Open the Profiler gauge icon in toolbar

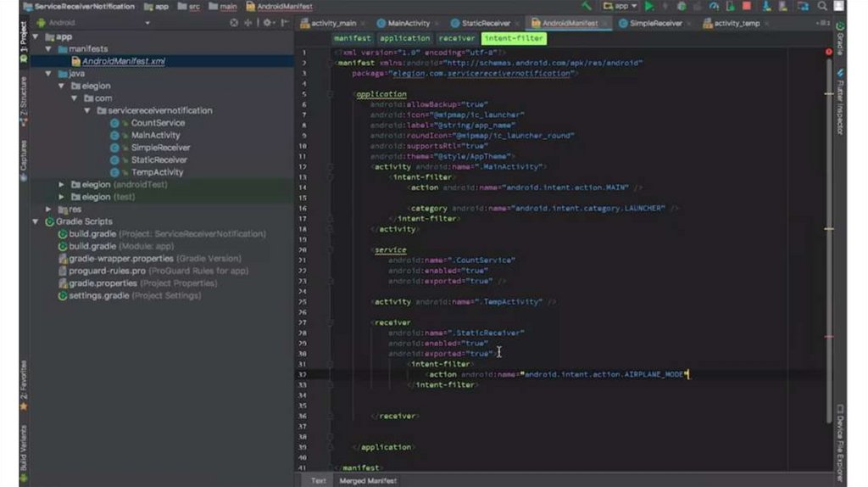[715, 6]
